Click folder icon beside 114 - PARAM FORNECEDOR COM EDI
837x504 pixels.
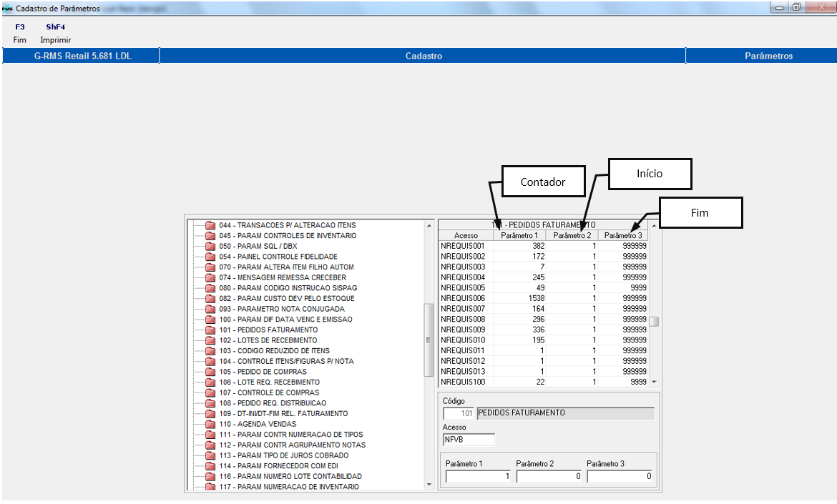pyautogui.click(x=210, y=466)
